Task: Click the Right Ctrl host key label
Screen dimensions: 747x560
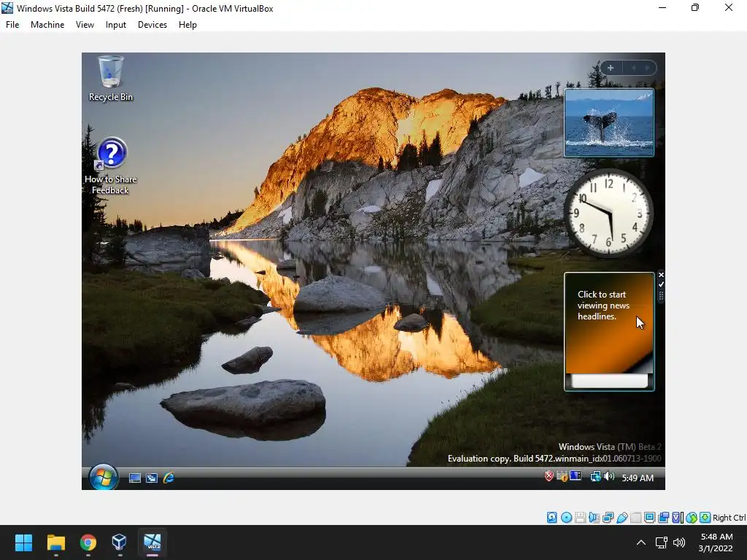Action: point(729,518)
